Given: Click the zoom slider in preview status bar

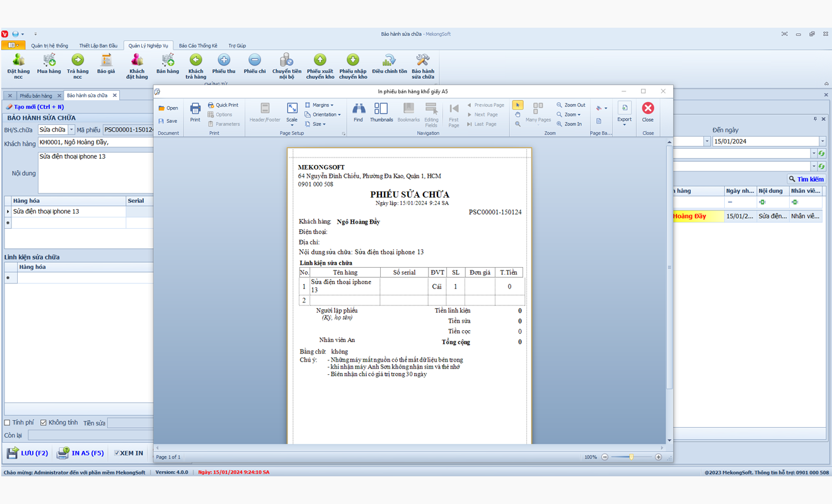Looking at the screenshot, I should [632, 457].
